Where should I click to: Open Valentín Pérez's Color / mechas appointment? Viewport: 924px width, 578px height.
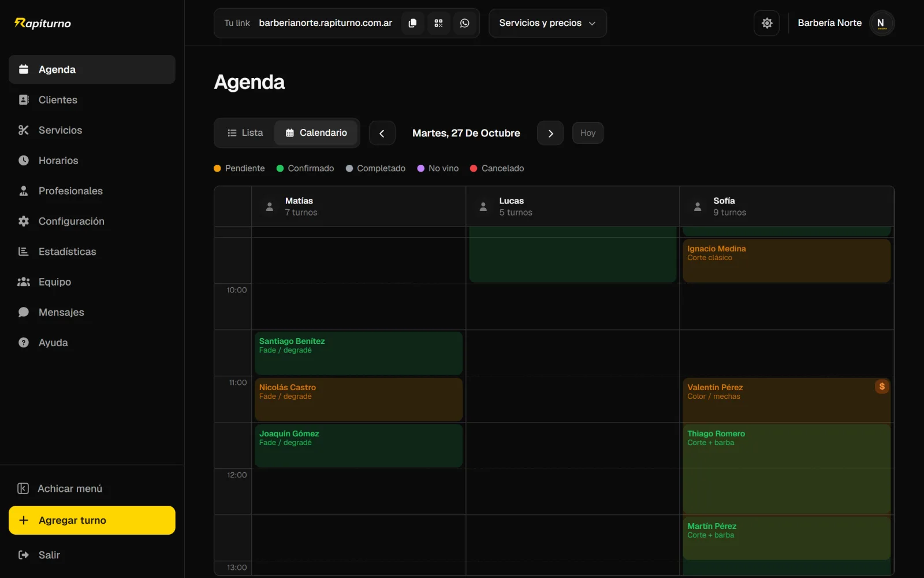[787, 400]
